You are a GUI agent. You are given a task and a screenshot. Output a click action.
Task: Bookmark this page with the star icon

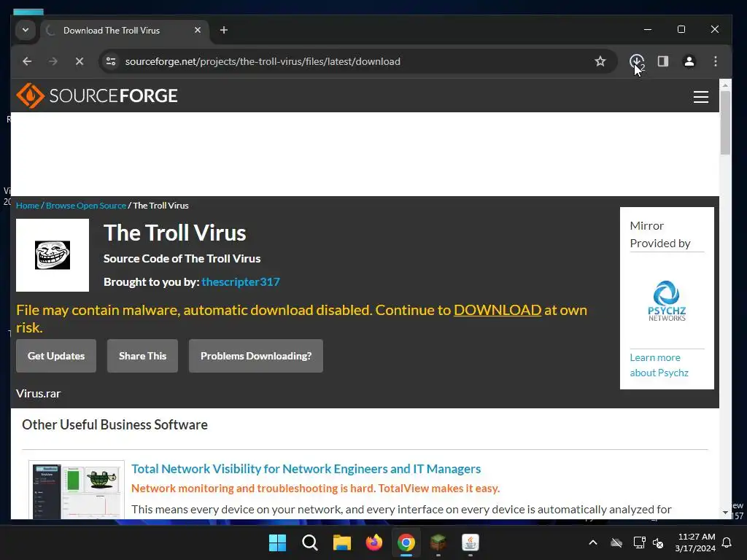[x=600, y=61]
